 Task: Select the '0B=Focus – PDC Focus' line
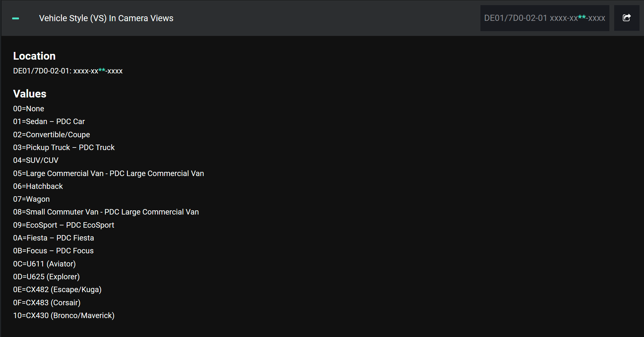[x=53, y=251]
